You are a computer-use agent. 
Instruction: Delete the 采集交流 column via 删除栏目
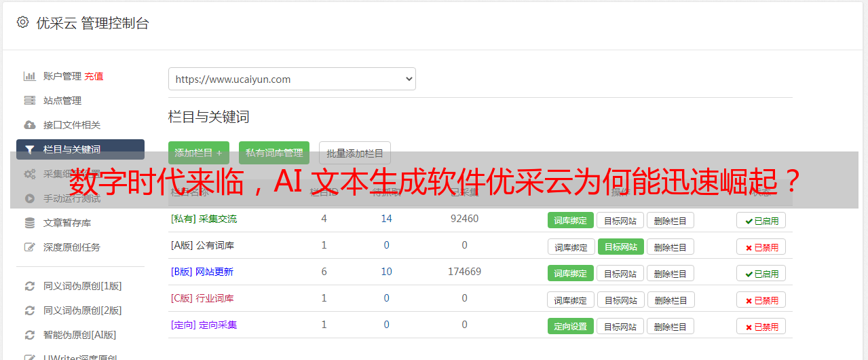pyautogui.click(x=670, y=220)
